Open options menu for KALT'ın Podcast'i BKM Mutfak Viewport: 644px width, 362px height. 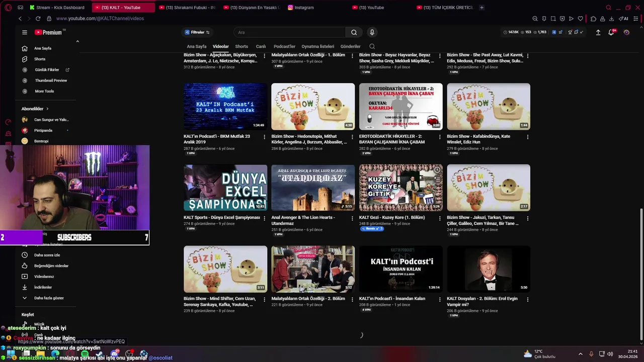coord(264,137)
